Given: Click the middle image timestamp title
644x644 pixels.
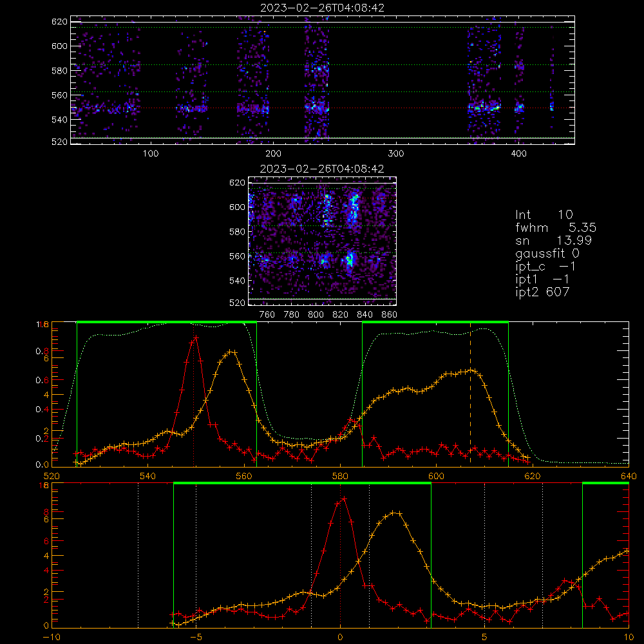Looking at the screenshot, I should (x=322, y=169).
